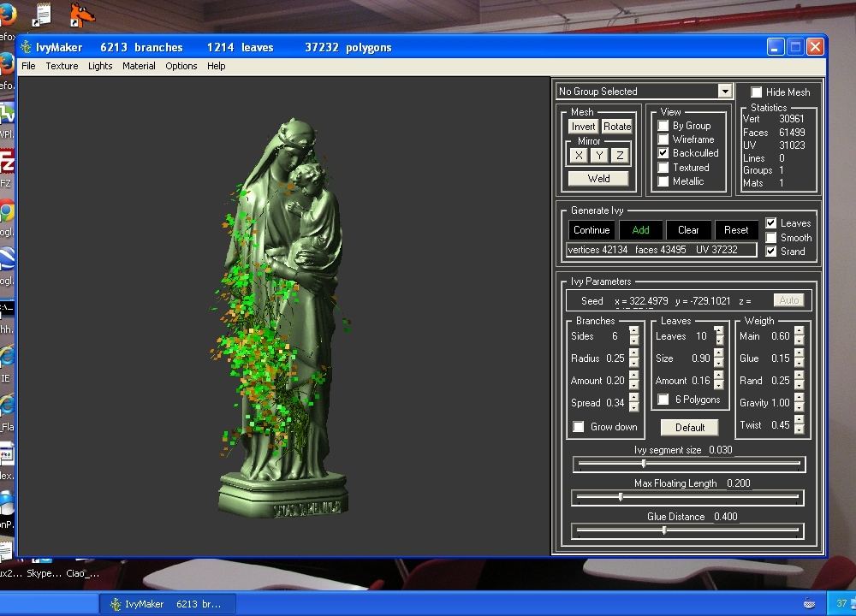Enable the Metallic view checkbox
This screenshot has height=616, width=856.
(663, 181)
